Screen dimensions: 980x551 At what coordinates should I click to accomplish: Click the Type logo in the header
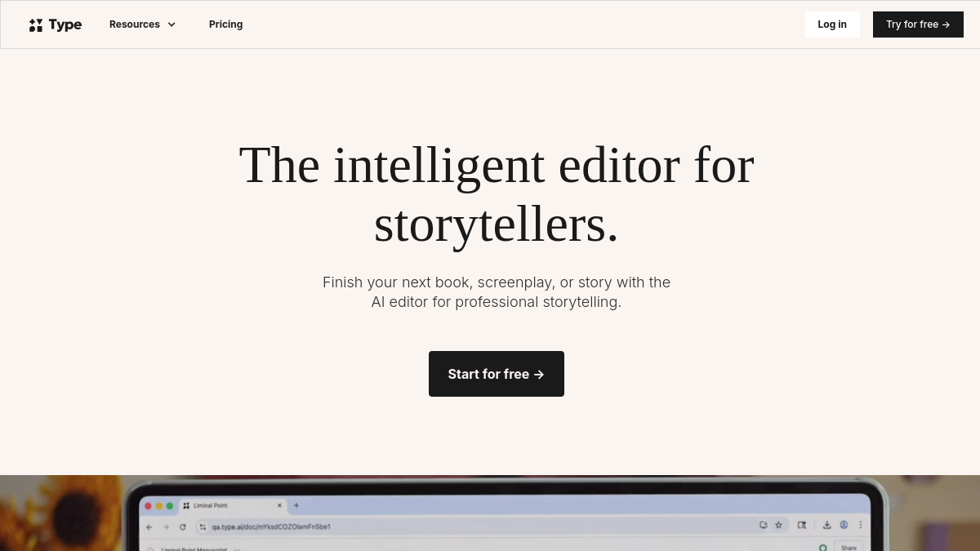[56, 24]
